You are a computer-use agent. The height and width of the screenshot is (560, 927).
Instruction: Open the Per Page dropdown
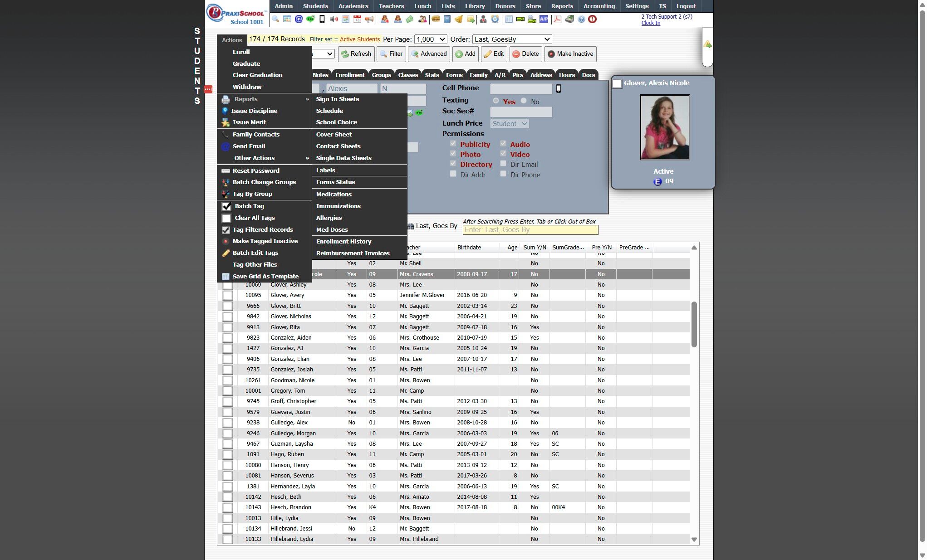point(431,39)
